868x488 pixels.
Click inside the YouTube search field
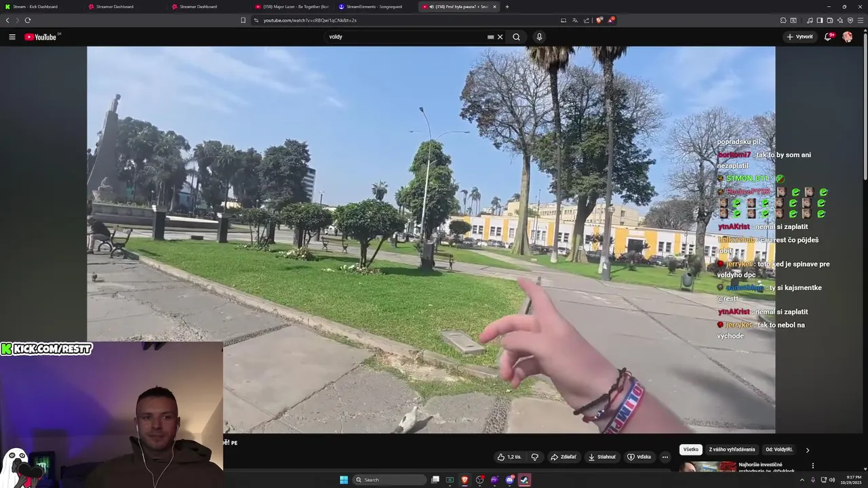click(x=407, y=37)
